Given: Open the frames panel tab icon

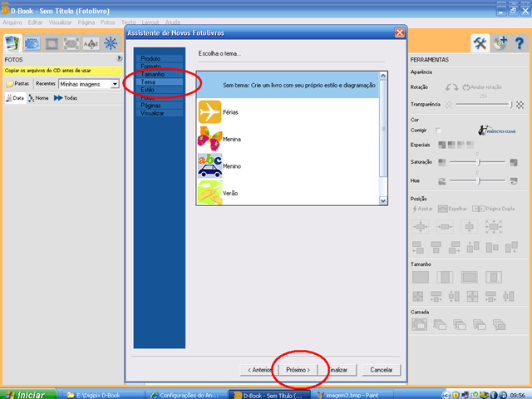Looking at the screenshot, I should pyautogui.click(x=52, y=43).
